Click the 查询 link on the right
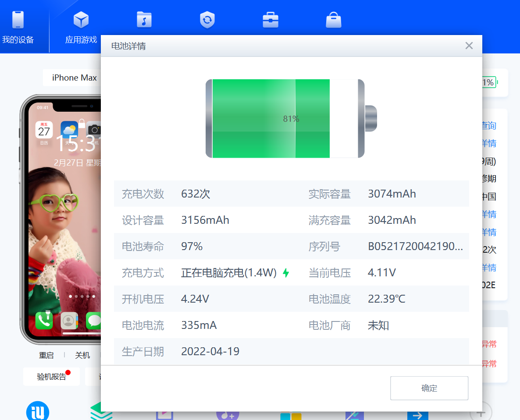 click(x=488, y=126)
